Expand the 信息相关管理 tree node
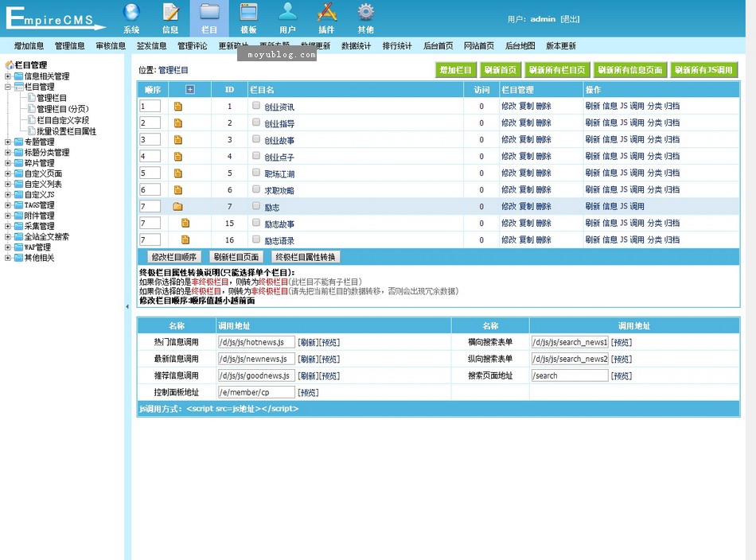Screen dimensions: 756x560 point(8,76)
